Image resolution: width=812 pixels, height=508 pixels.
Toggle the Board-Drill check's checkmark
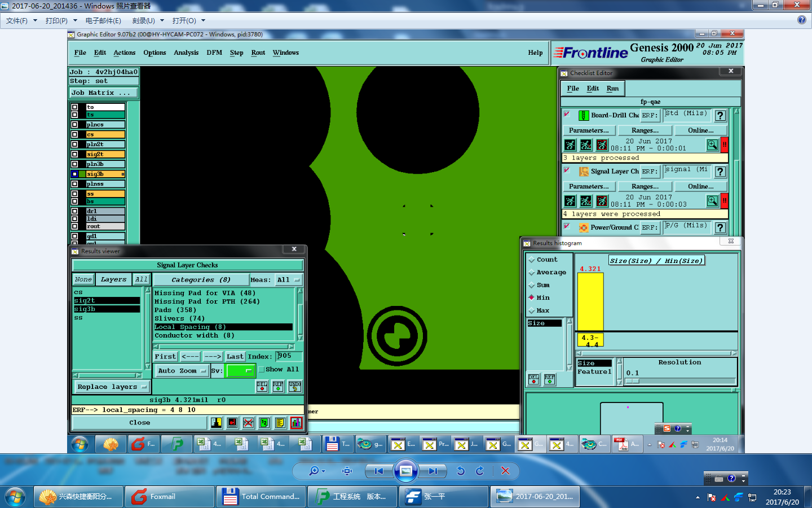click(x=567, y=115)
